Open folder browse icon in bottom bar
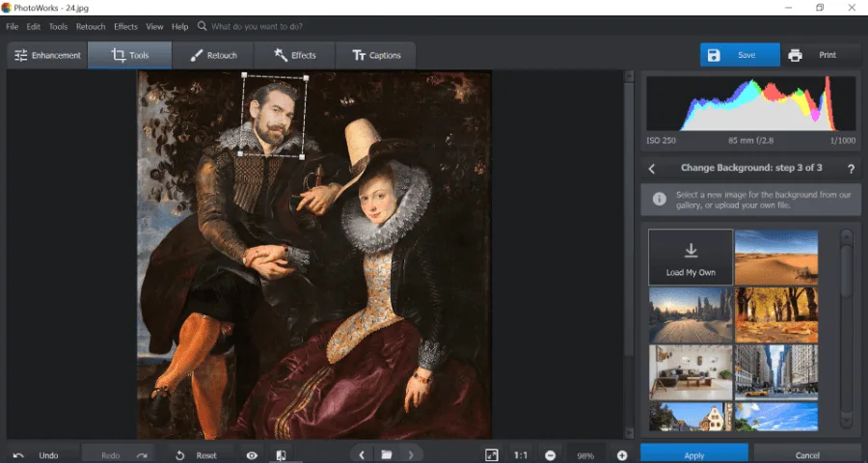The image size is (868, 463). click(x=387, y=455)
